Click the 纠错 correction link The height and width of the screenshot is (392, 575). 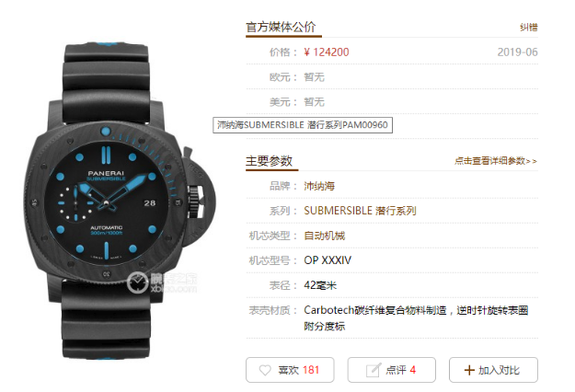pos(528,27)
